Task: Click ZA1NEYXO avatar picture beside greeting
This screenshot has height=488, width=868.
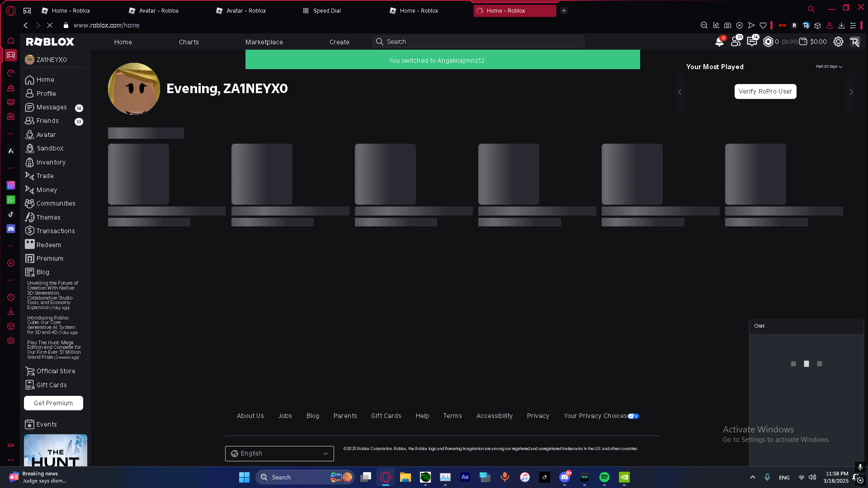Action: point(134,89)
